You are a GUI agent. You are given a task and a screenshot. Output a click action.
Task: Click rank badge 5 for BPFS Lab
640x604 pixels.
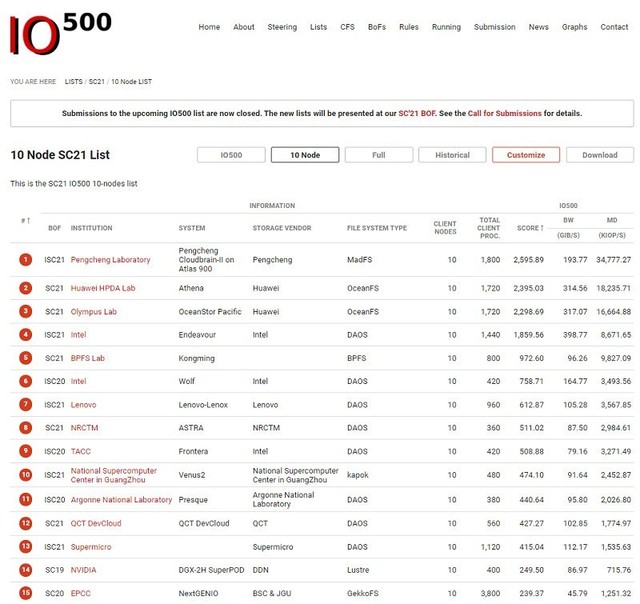(26, 358)
